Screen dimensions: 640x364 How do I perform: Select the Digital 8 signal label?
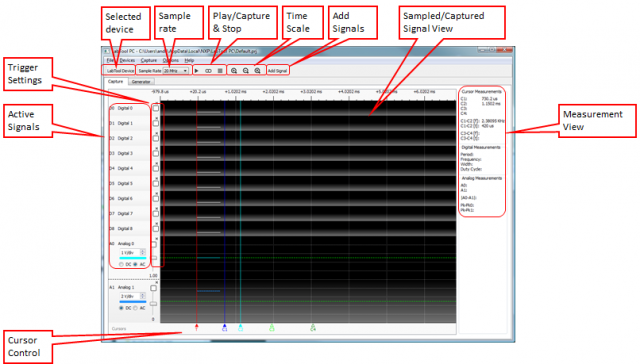125,229
